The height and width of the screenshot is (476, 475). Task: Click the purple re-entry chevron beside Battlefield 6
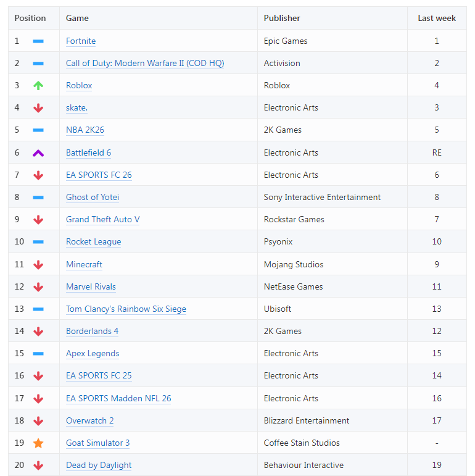(38, 153)
